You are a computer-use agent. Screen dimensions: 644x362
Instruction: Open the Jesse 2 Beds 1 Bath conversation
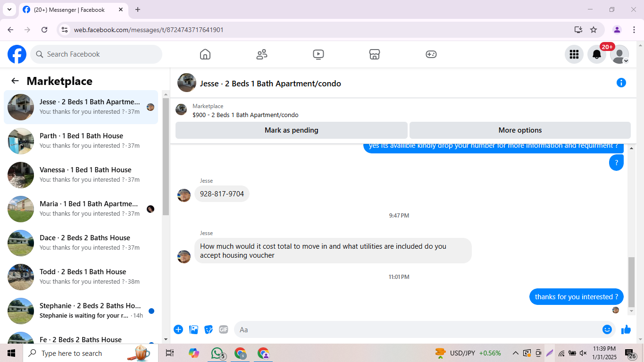tap(81, 107)
